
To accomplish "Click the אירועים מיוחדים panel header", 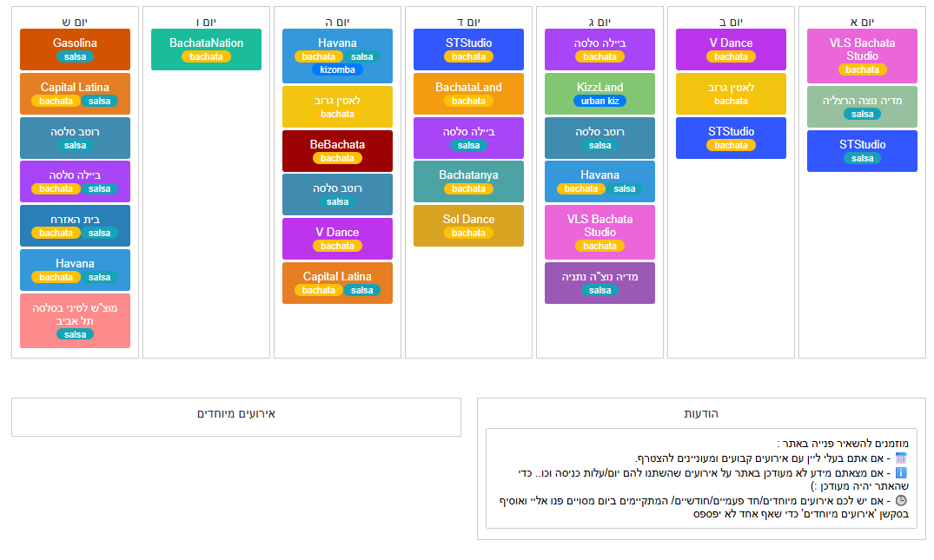I will click(x=236, y=414).
